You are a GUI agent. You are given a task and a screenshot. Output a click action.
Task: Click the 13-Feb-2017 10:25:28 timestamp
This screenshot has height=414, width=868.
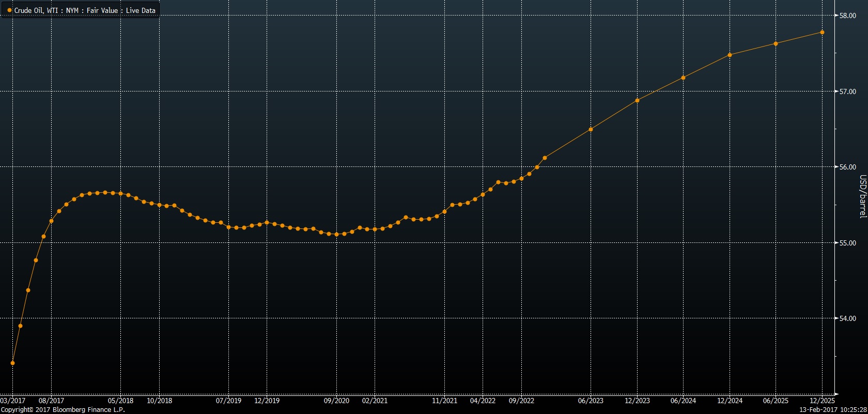833,410
